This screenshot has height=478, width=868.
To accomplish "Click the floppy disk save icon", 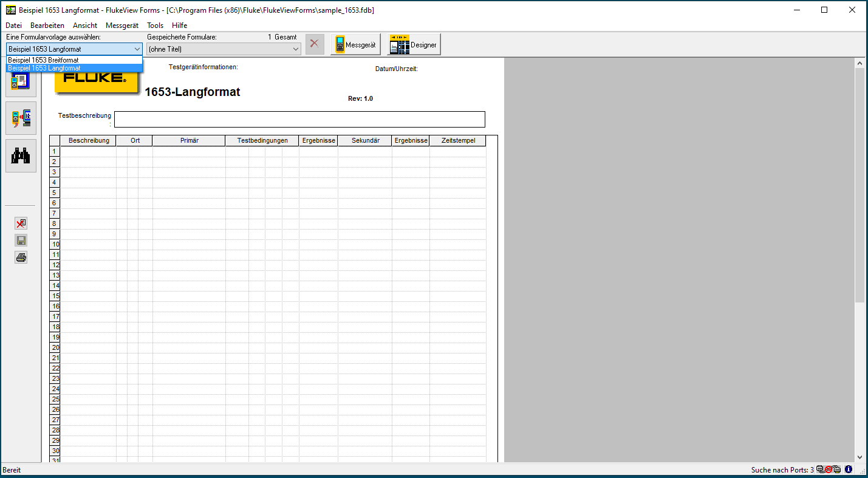I will click(21, 241).
